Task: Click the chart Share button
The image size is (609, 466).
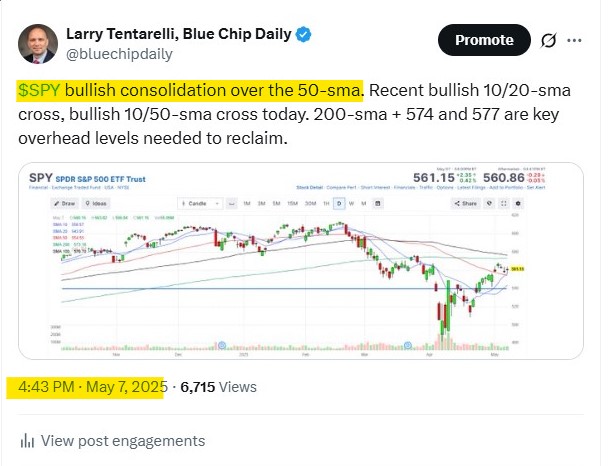Action: [466, 203]
